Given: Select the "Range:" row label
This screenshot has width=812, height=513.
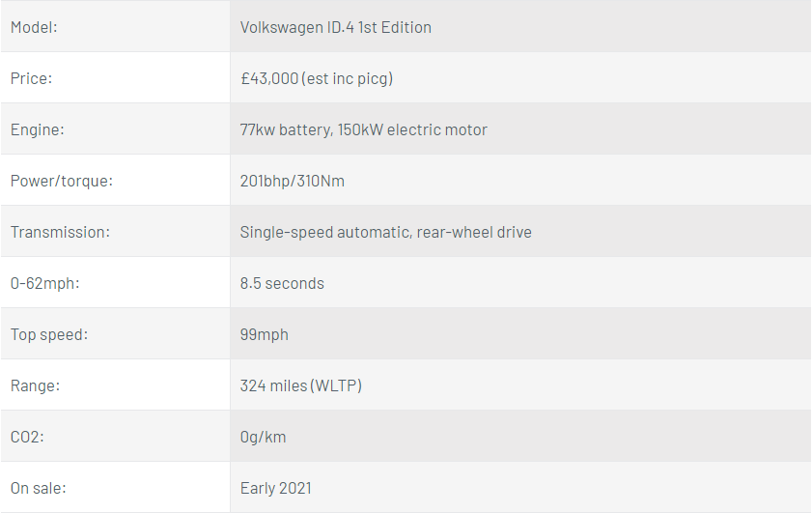Looking at the screenshot, I should click(x=35, y=385).
